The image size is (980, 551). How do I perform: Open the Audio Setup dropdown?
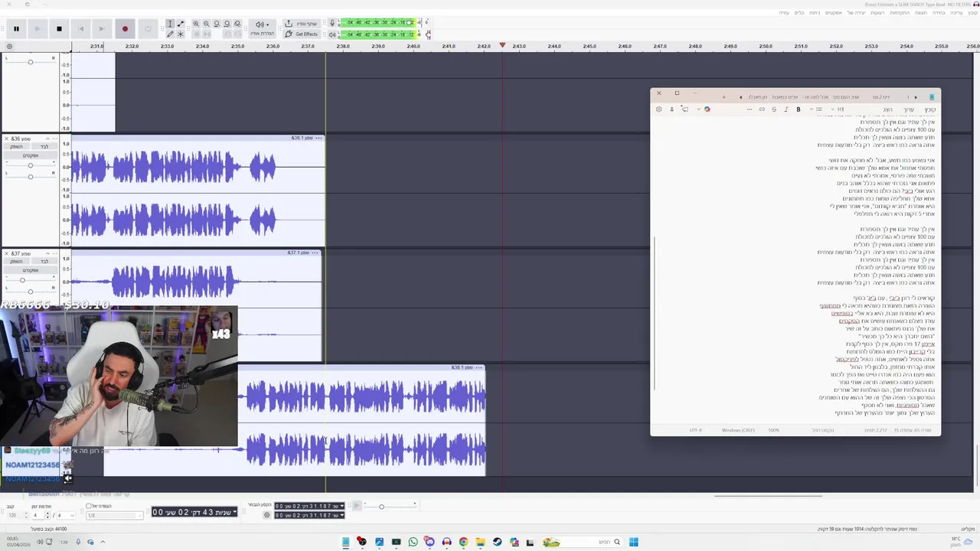(x=263, y=28)
